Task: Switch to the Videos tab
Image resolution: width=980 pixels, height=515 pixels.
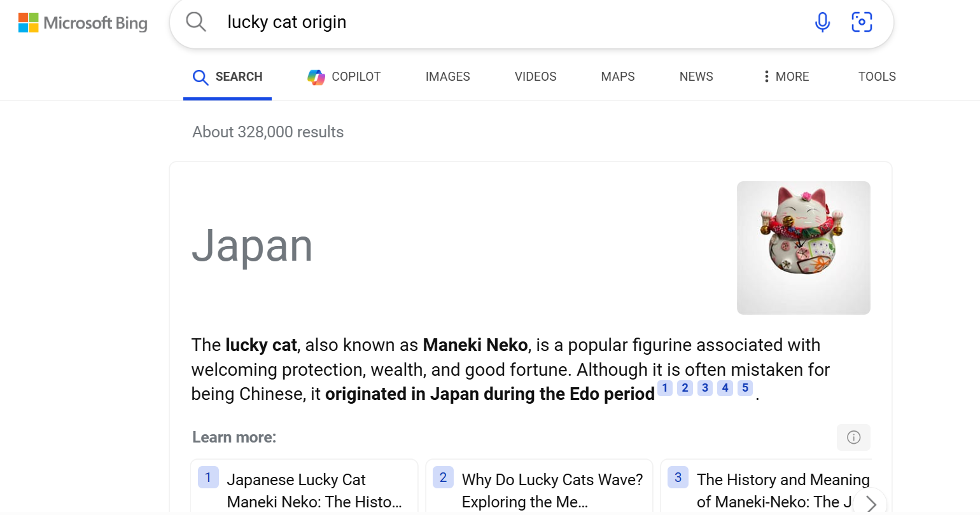Action: [535, 77]
